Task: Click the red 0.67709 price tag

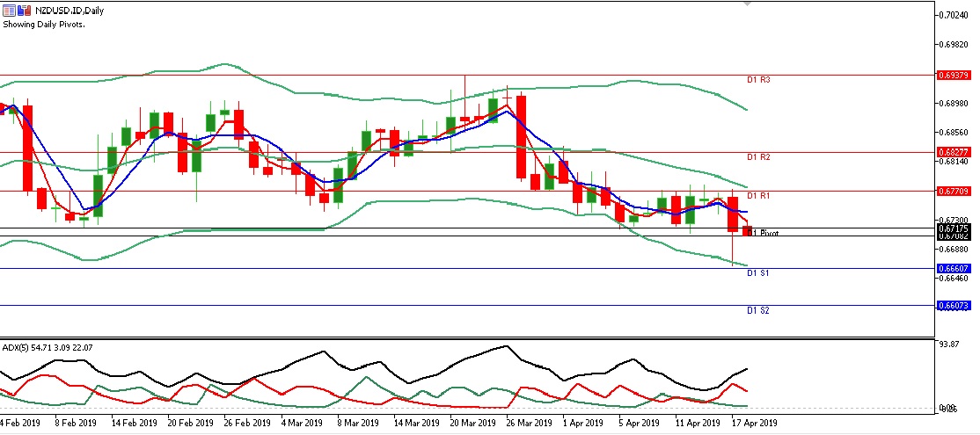Action: click(954, 191)
